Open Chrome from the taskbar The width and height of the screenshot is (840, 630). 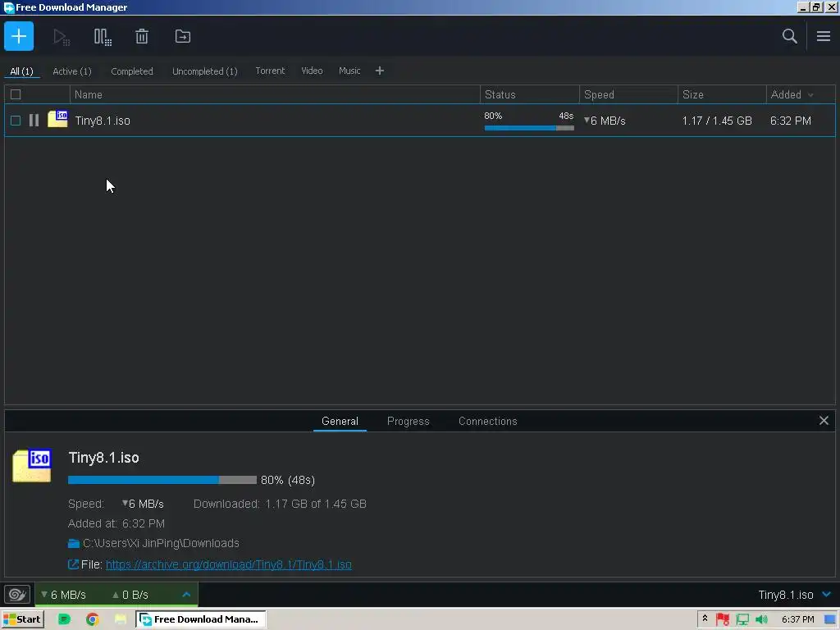93,619
